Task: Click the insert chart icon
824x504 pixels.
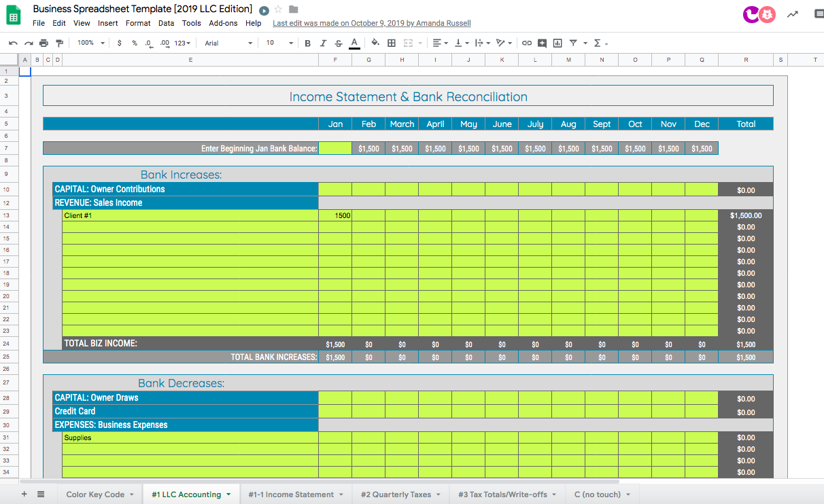Action: click(557, 43)
